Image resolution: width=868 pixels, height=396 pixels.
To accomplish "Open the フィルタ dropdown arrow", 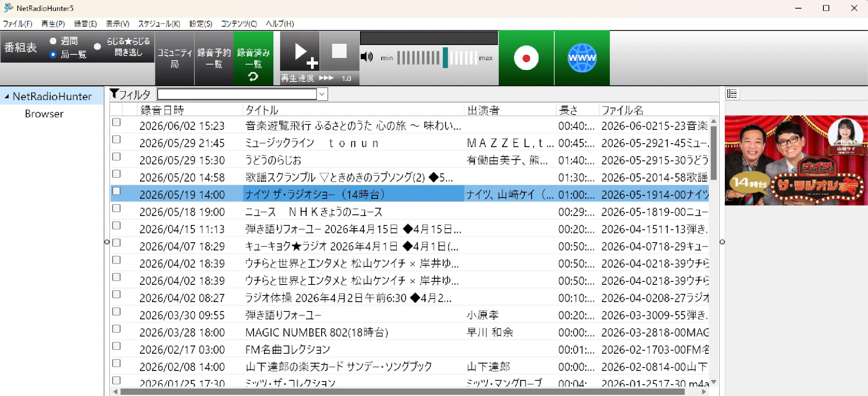I will (x=322, y=94).
